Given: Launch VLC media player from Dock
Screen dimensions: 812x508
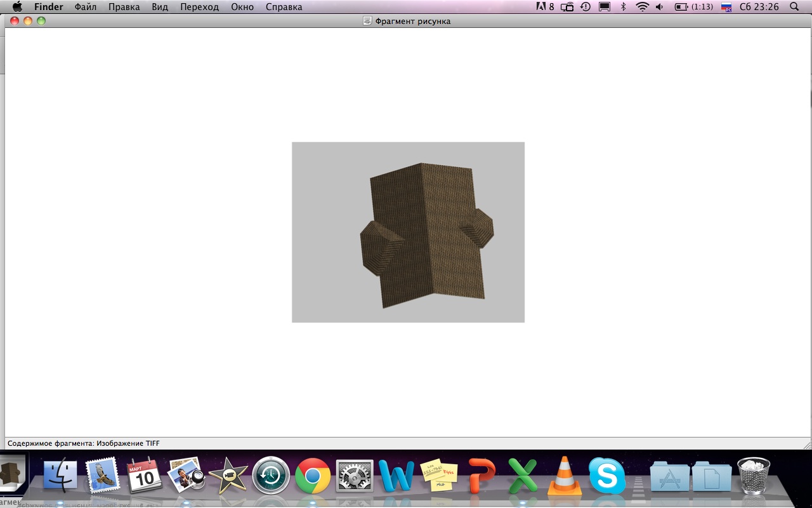Looking at the screenshot, I should tap(564, 476).
